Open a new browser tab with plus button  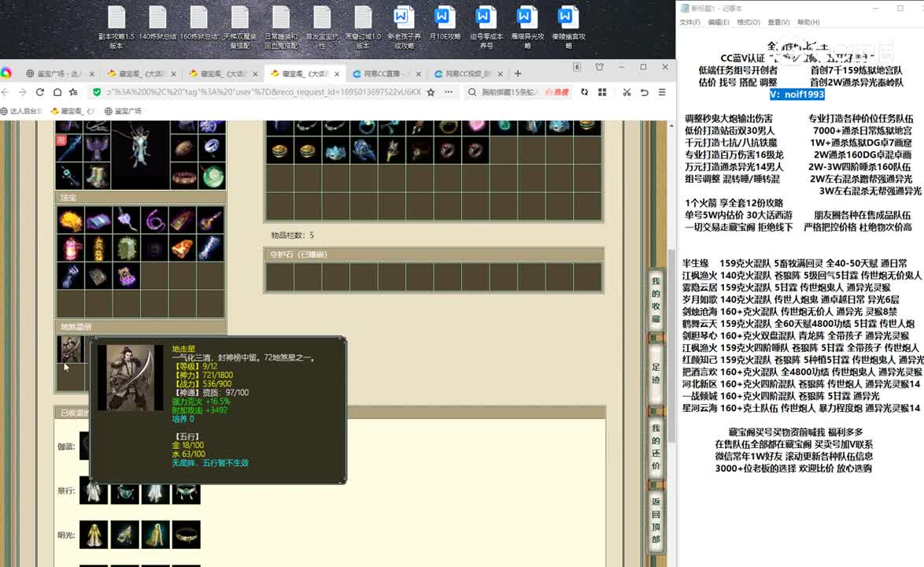517,74
